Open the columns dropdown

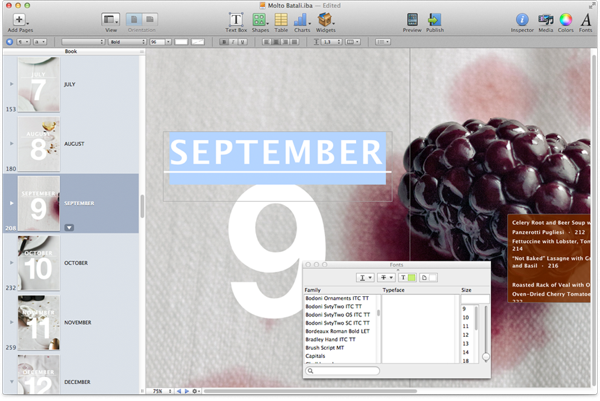click(x=353, y=42)
